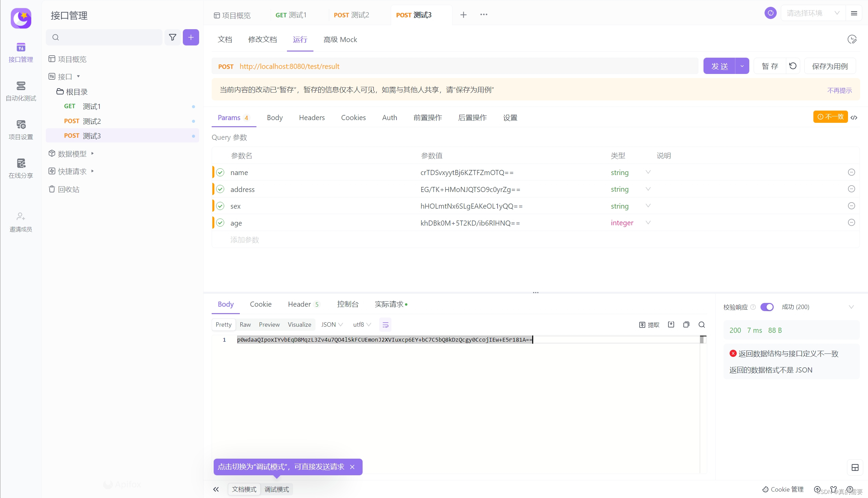Open the 项目设置 sidebar panel
The image size is (868, 498).
(20, 129)
